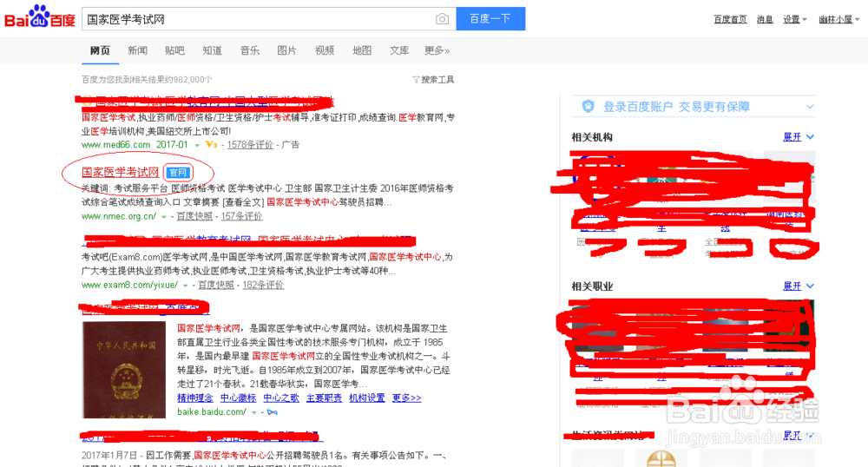Switch to the 网页 tab
Viewport: 868px width, 467px height.
click(100, 50)
